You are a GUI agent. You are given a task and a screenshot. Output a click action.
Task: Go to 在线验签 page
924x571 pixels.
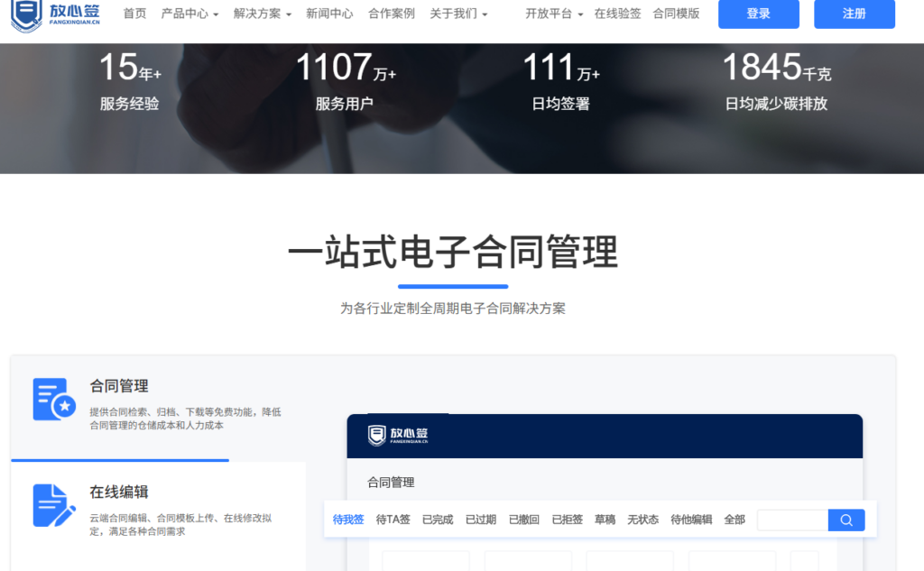(617, 13)
